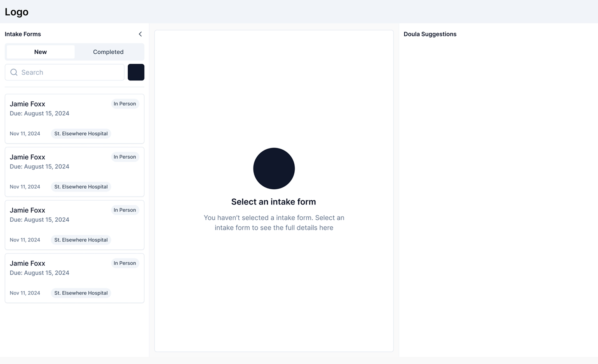Click the 'In Person' badge on the first card
Viewport: 598px width, 364px height.
coord(125,103)
